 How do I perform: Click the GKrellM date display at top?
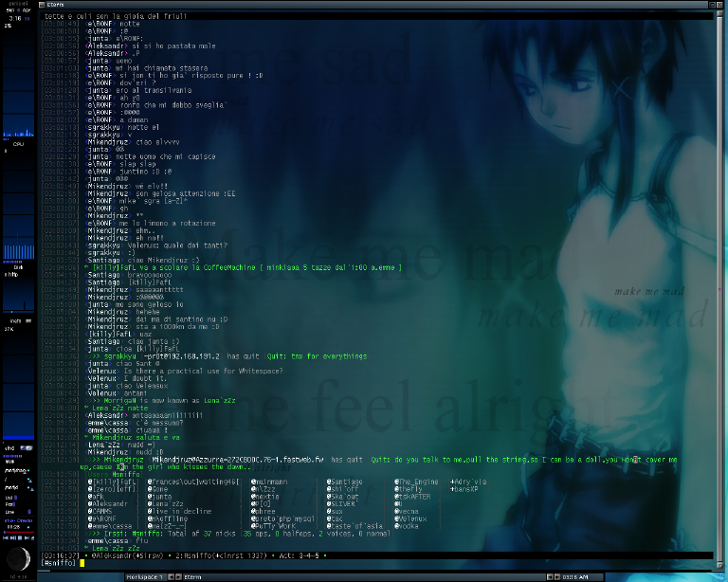point(19,10)
